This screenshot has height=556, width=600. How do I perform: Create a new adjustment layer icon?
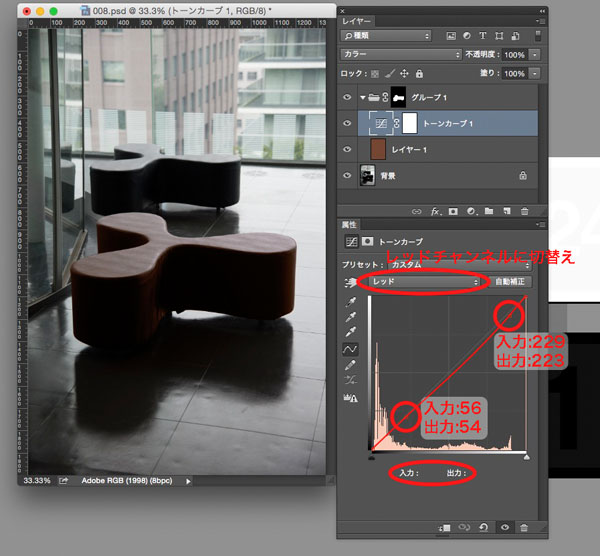tap(470, 211)
